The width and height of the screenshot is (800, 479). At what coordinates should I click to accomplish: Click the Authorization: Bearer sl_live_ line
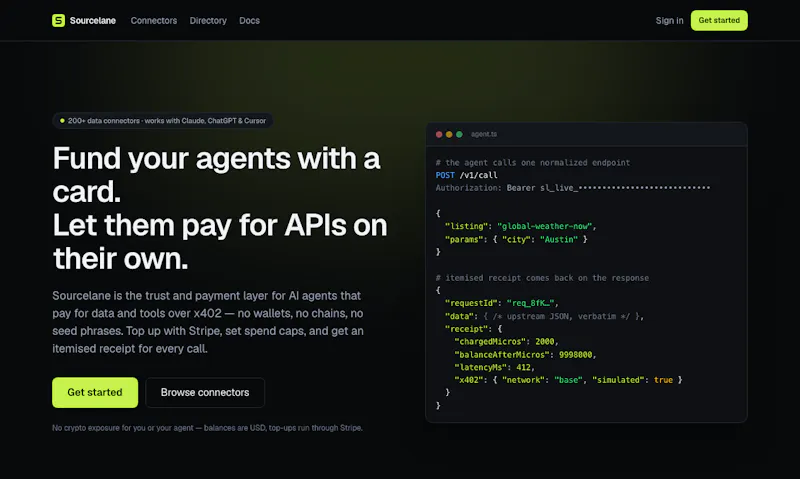coord(572,188)
